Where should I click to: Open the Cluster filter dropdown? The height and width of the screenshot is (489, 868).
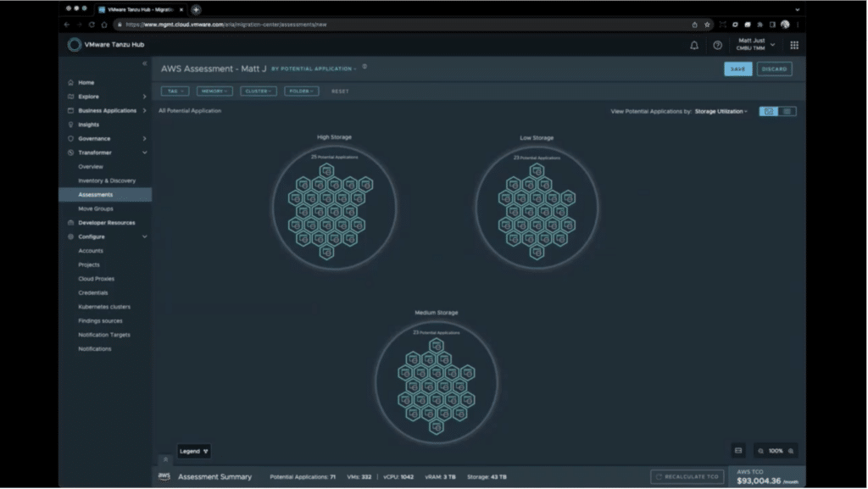click(x=258, y=92)
